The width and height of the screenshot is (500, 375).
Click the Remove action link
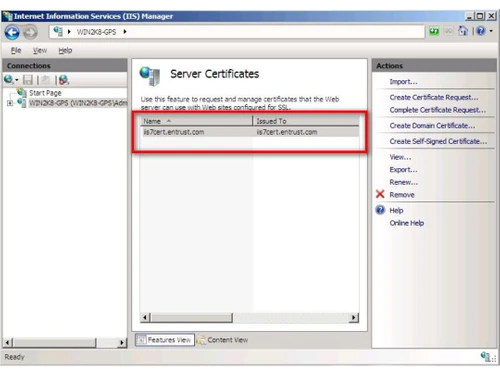(x=402, y=195)
